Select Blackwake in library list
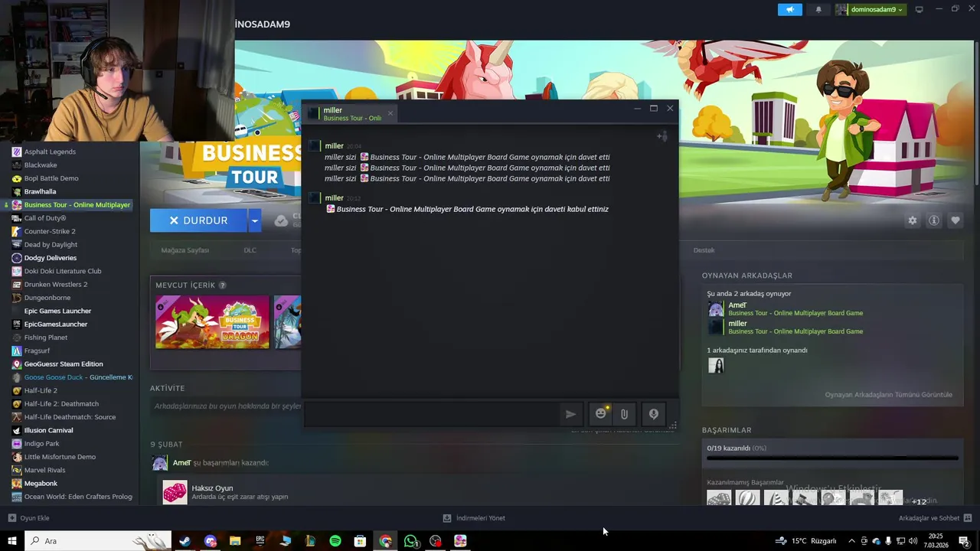Screen dimensions: 980x551 pos(41,165)
